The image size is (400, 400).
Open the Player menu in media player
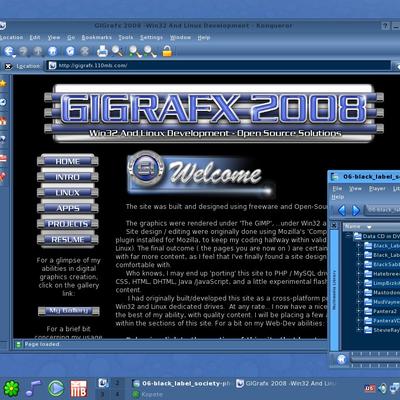pyautogui.click(x=377, y=189)
